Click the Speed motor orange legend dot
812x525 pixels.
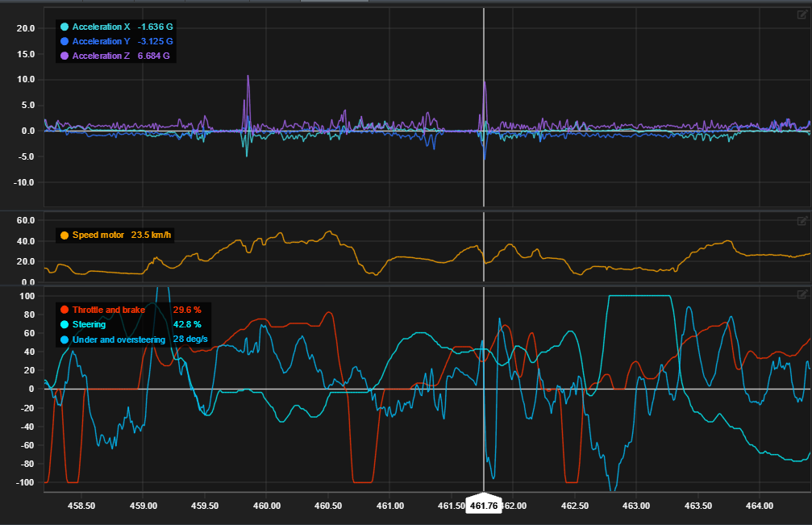tap(64, 235)
